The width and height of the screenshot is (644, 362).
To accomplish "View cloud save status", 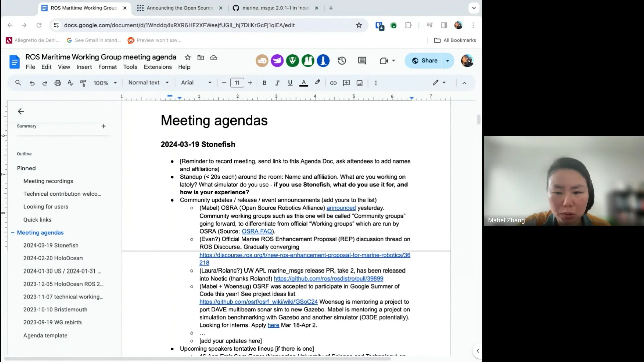I will [x=214, y=57].
